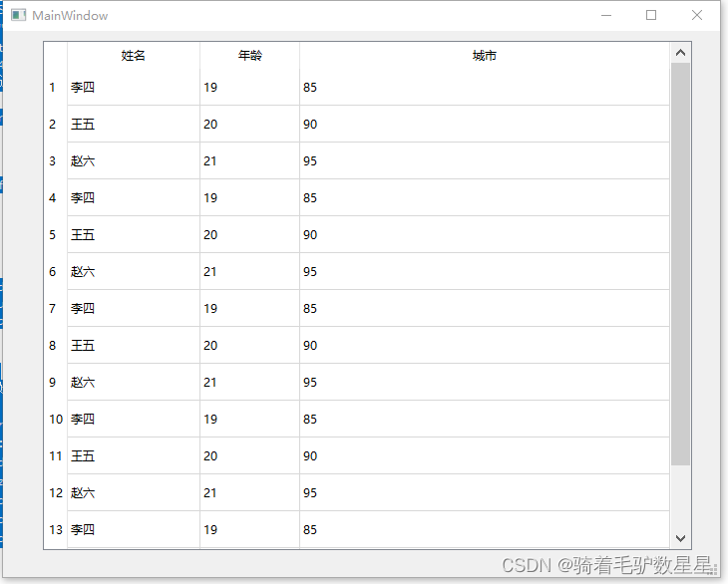The image size is (728, 584).
Task: Click 赵六 cell in row 9
Action: [134, 383]
